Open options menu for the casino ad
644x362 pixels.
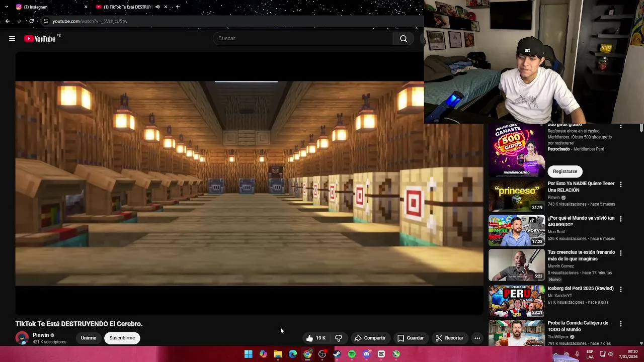tap(621, 126)
